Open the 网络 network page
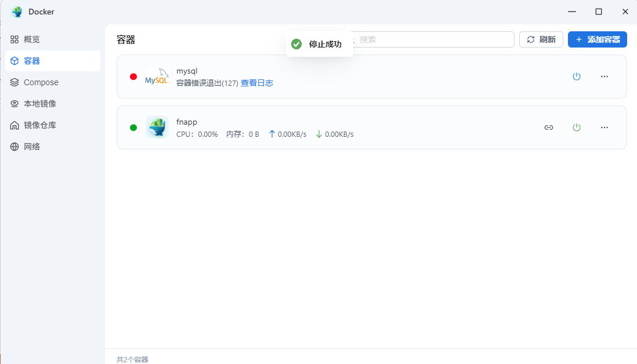This screenshot has height=364, width=637. (53, 147)
